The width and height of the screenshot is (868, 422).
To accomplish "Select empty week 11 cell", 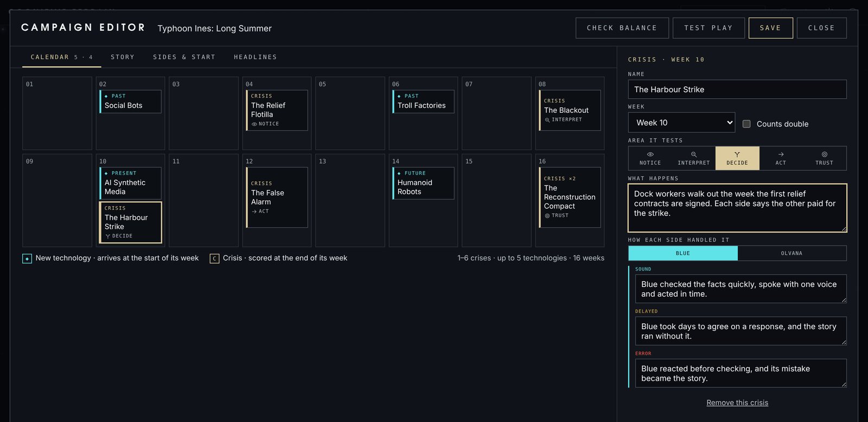I will pos(203,201).
